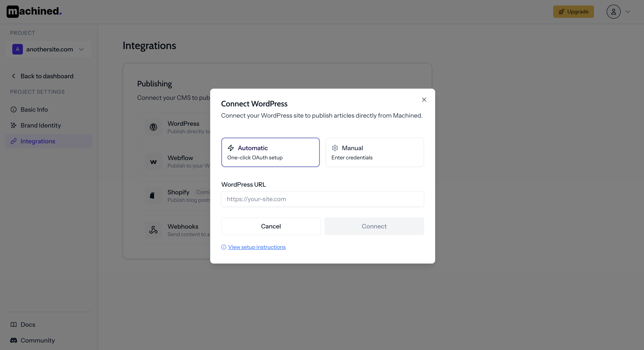The width and height of the screenshot is (644, 350).
Task: Click the Integrations link icon
Action: point(13,141)
